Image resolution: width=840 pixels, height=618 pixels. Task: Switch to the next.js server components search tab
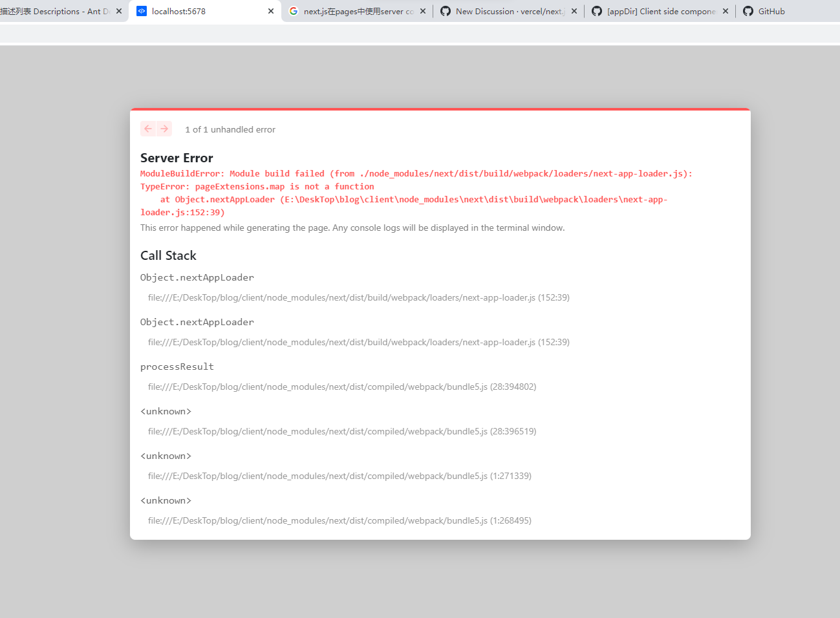click(x=356, y=11)
